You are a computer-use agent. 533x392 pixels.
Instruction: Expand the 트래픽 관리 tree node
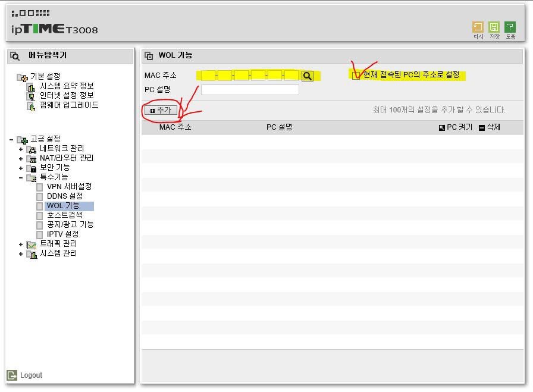tap(21, 244)
